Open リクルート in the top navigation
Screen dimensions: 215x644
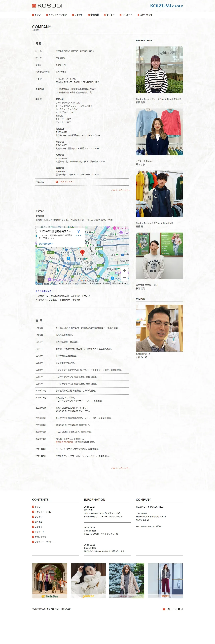click(x=126, y=15)
